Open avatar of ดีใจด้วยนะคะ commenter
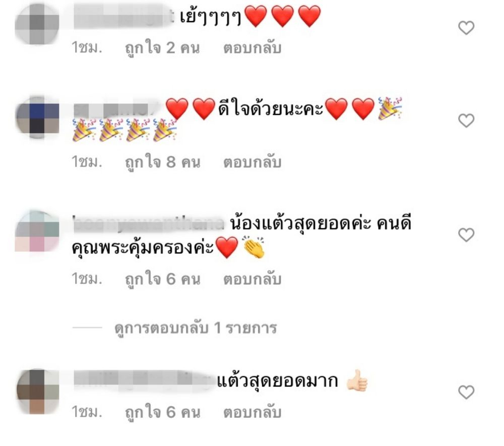 pyautogui.click(x=37, y=117)
